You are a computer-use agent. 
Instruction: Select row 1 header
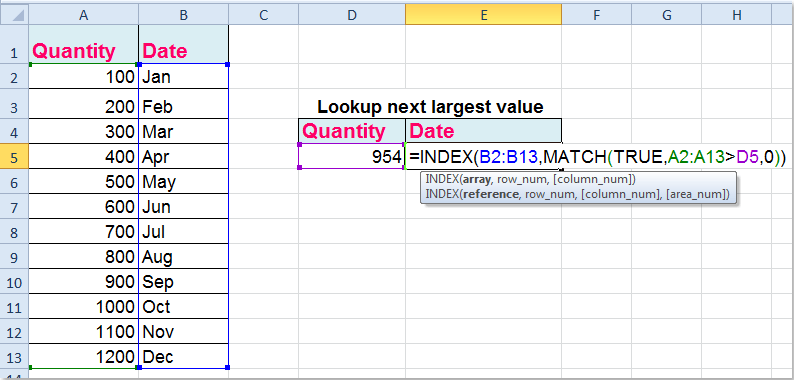14,44
